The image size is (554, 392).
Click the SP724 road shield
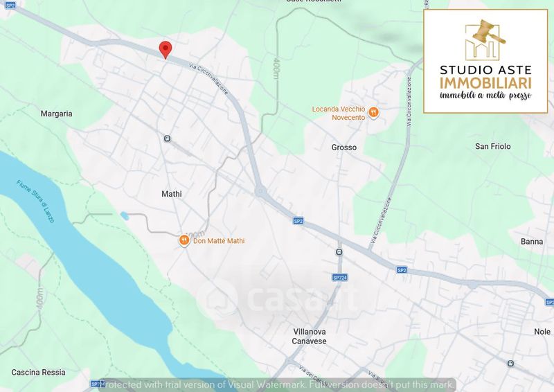(340, 278)
